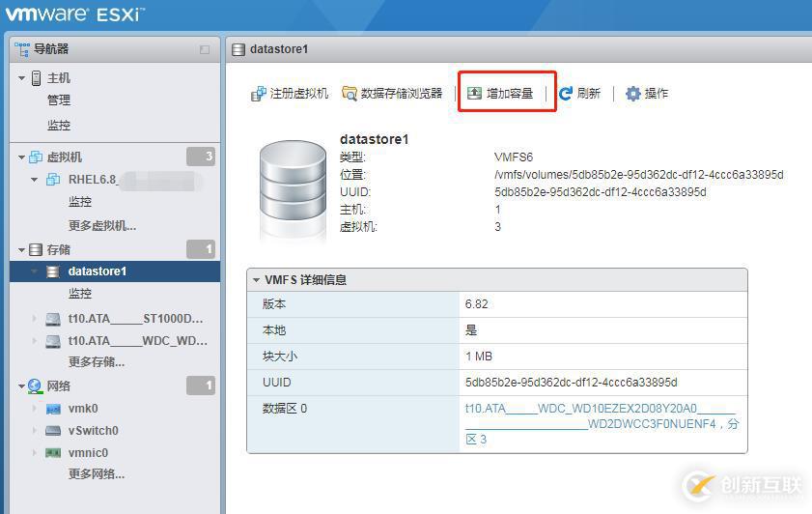Click the vmk0 adapter icon
Image resolution: width=812 pixels, height=514 pixels.
(x=53, y=410)
